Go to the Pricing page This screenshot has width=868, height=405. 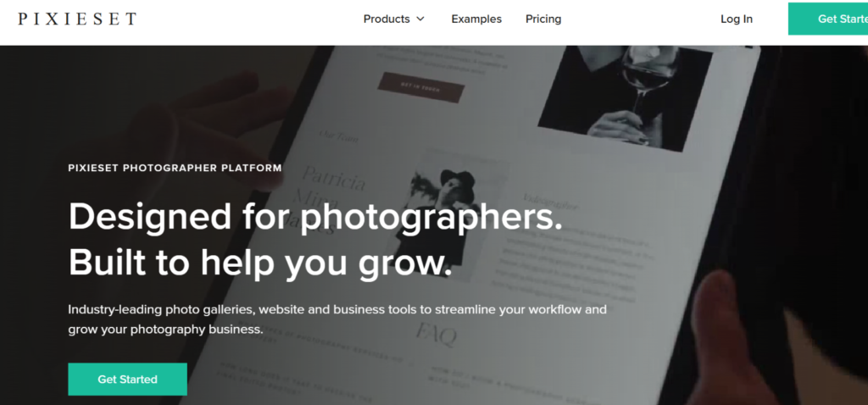[x=543, y=19]
